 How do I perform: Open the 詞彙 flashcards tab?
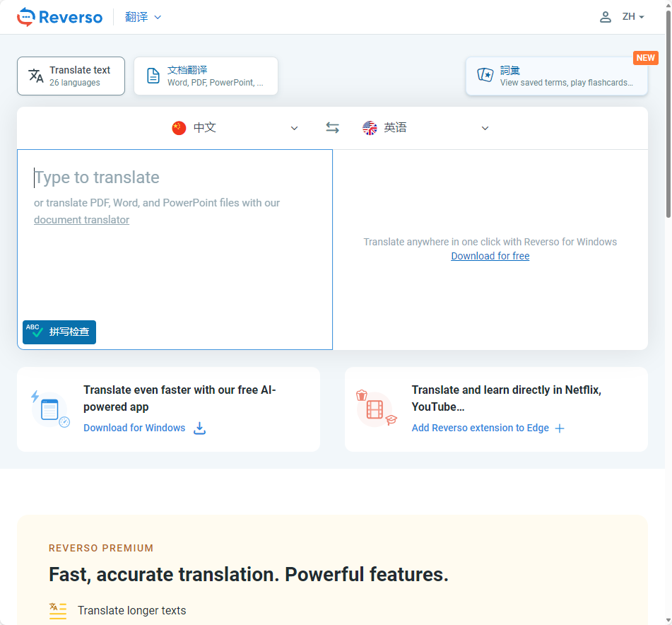point(557,76)
